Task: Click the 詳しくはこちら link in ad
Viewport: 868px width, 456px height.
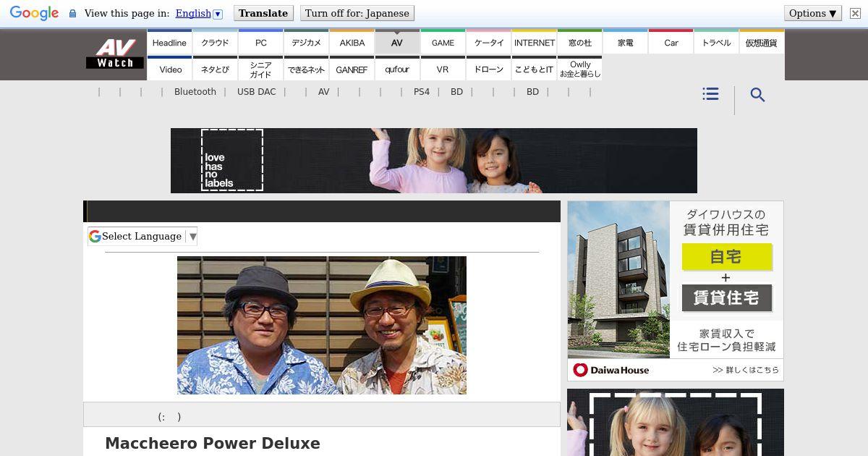Action: click(x=746, y=370)
